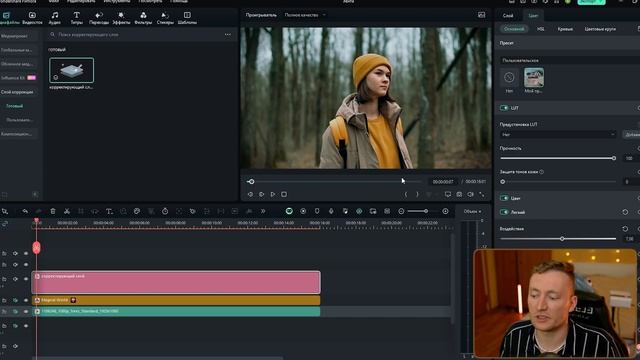Image resolution: width=640 pixels, height=360 pixels.
Task: Add a marker with the shield icon
Action: coord(317,211)
